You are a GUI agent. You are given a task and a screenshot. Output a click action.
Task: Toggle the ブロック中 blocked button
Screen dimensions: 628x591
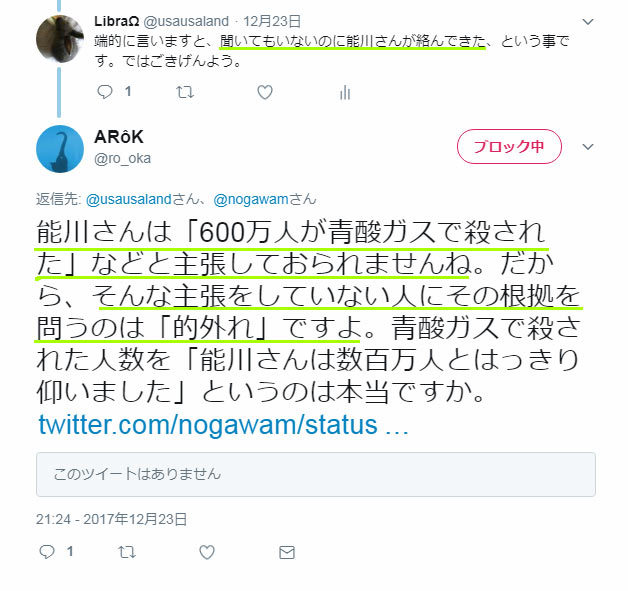(x=509, y=147)
